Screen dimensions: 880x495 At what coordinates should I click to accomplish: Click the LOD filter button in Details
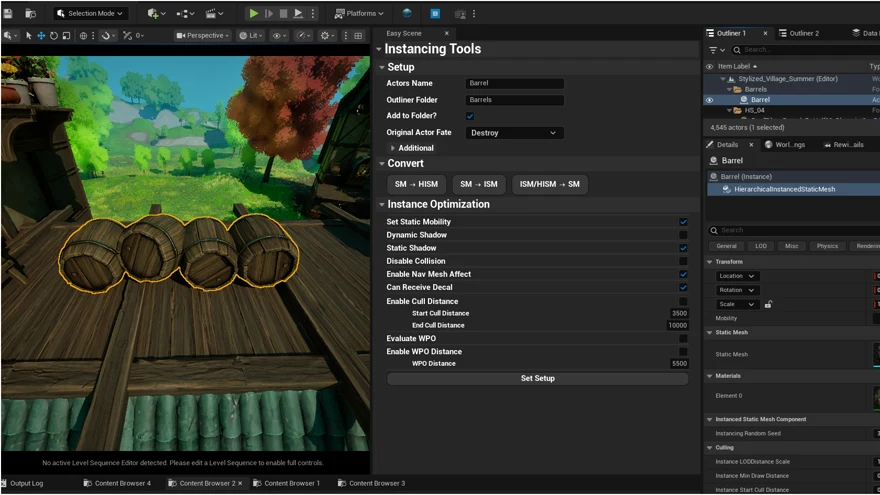760,246
